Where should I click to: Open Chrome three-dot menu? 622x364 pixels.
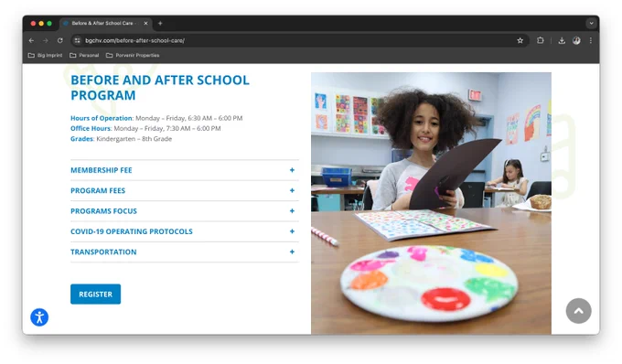coord(591,40)
